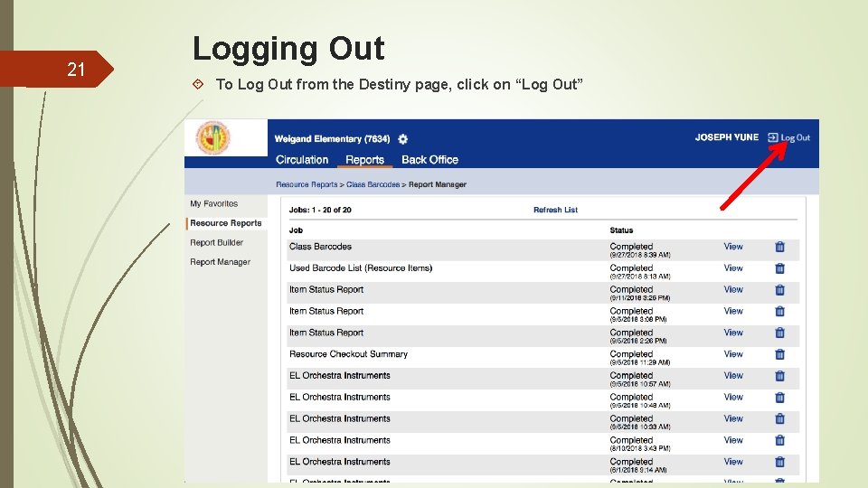The height and width of the screenshot is (488, 868).
Task: Switch to the Reports tab
Action: click(364, 160)
